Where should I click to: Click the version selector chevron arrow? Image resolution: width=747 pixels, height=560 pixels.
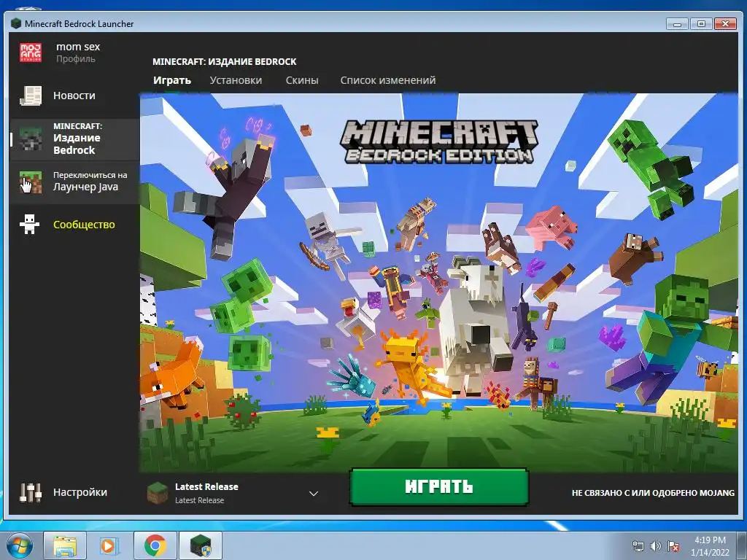[x=314, y=494]
